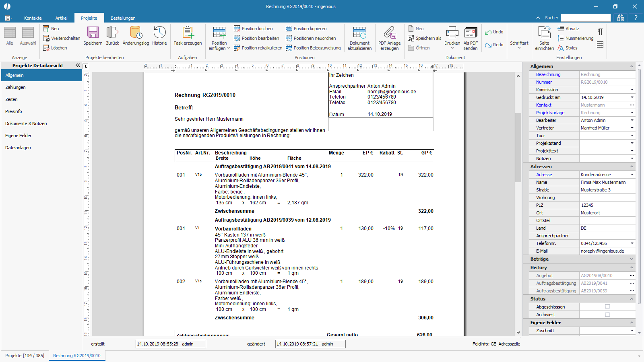Click the Suche input field
Screen dimensions: 644x362
(x=586, y=18)
